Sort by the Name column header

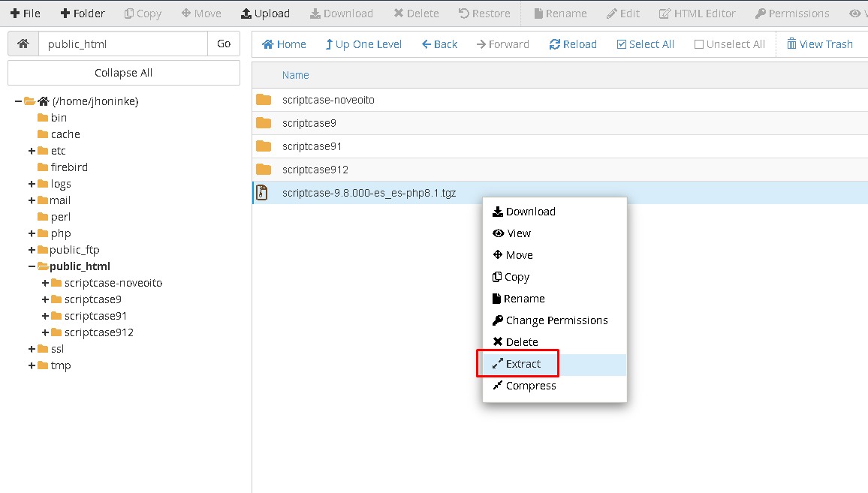tap(296, 75)
